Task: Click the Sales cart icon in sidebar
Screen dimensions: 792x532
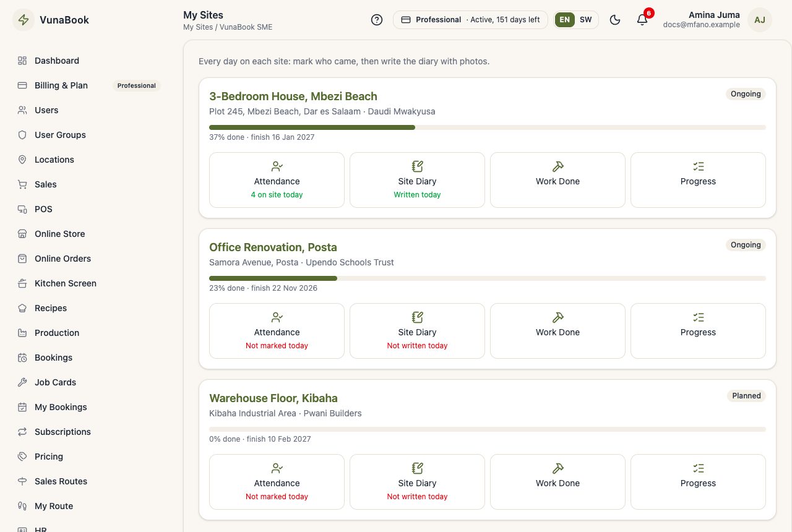Action: (x=22, y=184)
